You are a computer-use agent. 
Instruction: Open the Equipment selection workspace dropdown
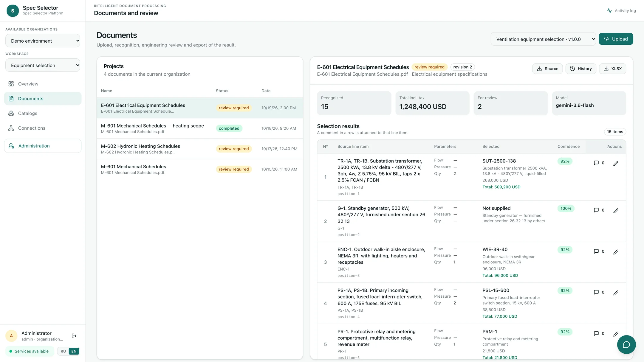[43, 65]
